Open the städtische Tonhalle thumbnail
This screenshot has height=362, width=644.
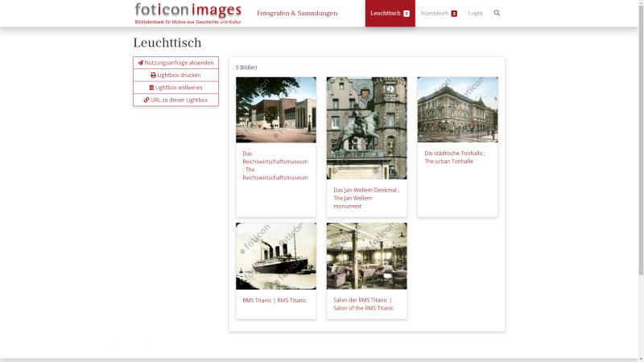coord(457,109)
